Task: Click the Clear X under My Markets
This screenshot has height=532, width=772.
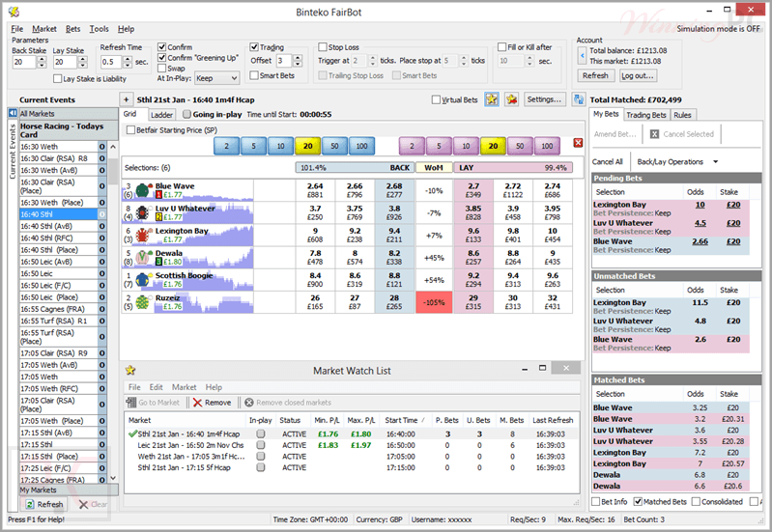Action: 83,504
